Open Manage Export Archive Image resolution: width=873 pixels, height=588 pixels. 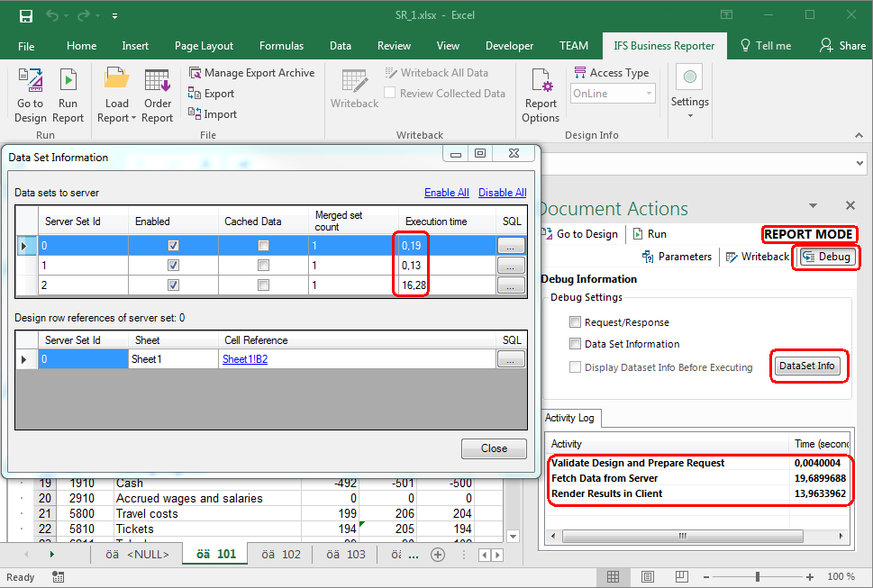[251, 73]
